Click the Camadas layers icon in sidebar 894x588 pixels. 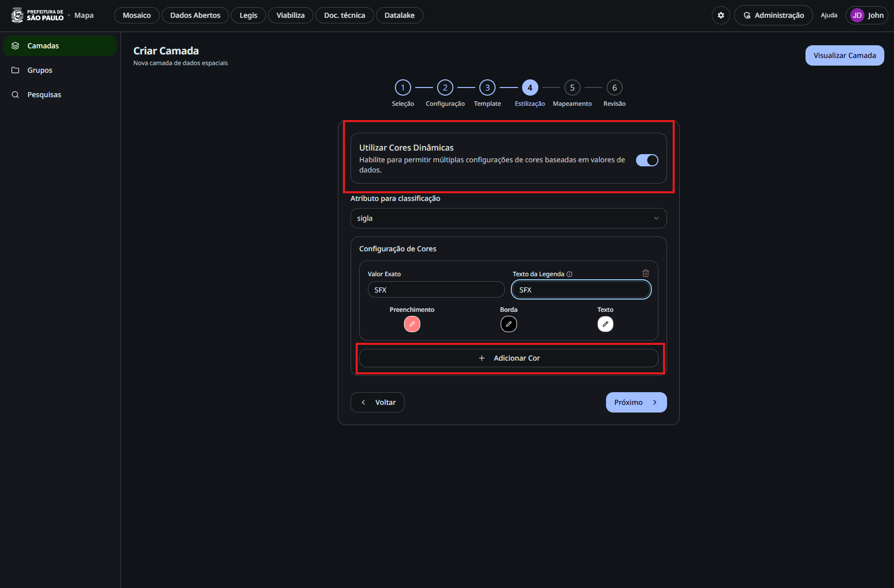(16, 46)
